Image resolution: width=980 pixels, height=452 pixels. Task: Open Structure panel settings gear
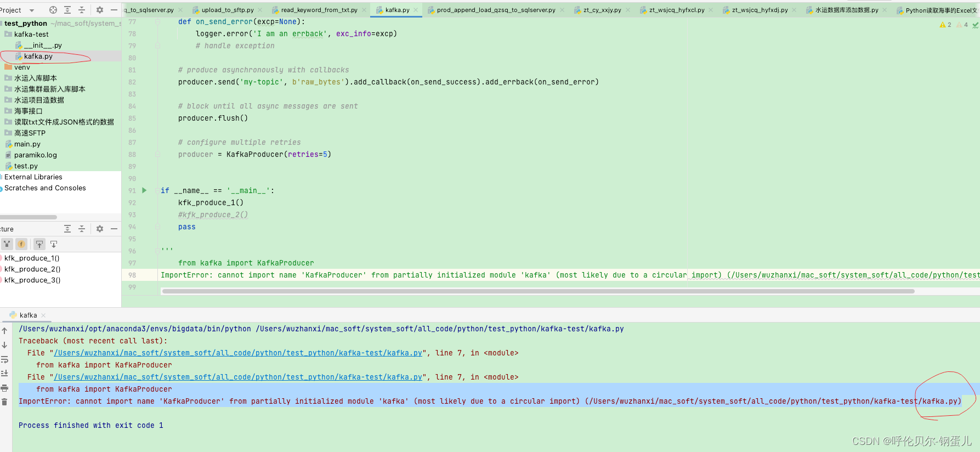click(x=100, y=229)
